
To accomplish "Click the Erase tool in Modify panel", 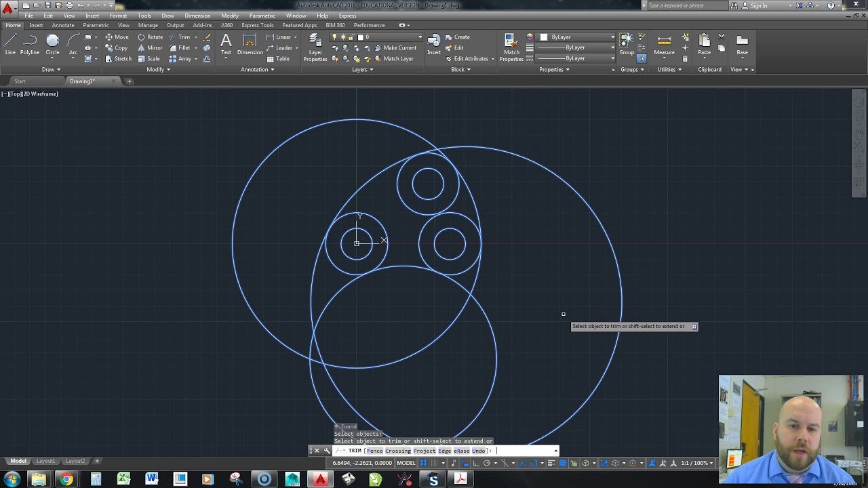I will (x=207, y=37).
